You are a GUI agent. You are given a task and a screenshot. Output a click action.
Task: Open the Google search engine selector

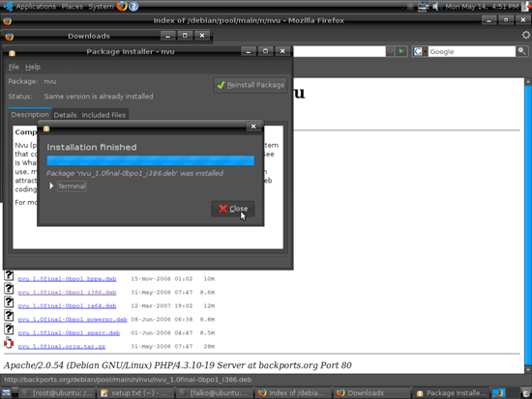(420, 51)
